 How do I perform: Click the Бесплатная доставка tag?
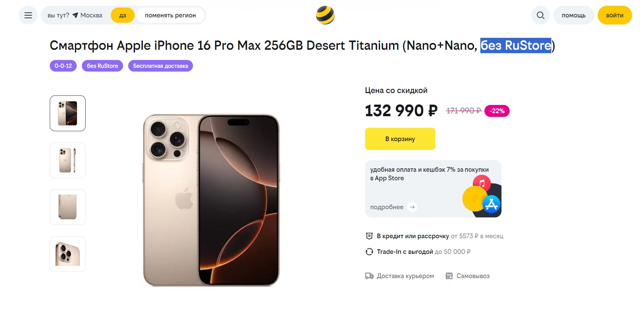click(161, 66)
